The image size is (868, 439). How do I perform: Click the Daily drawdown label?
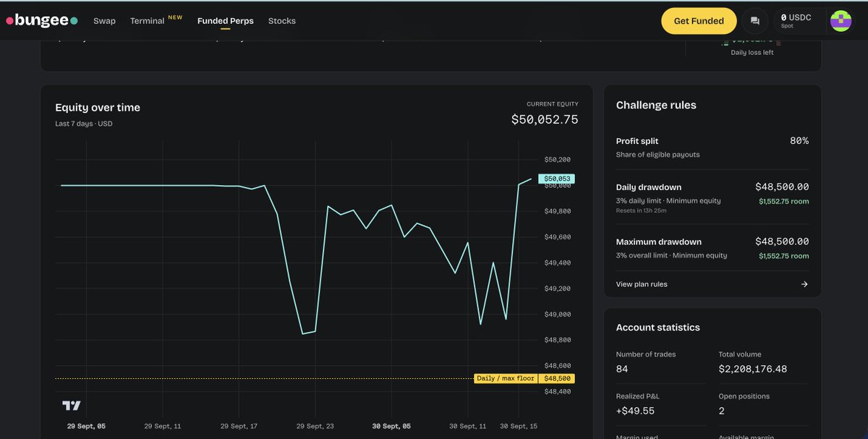(x=649, y=187)
